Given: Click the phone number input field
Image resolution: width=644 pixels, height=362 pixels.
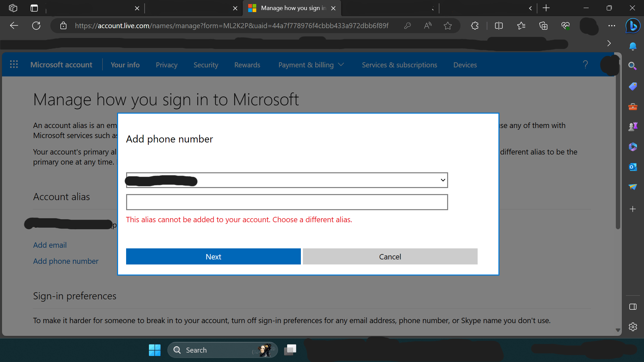Looking at the screenshot, I should (x=287, y=202).
